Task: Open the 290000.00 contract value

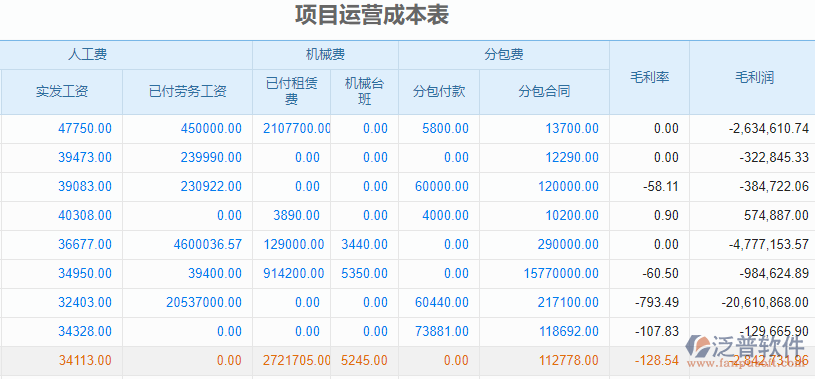Action: 568,244
